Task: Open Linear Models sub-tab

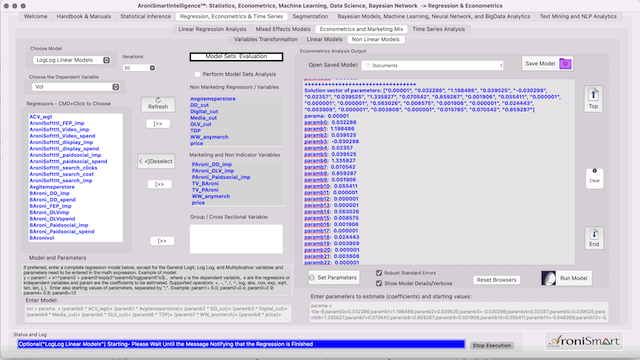Action: coord(324,39)
